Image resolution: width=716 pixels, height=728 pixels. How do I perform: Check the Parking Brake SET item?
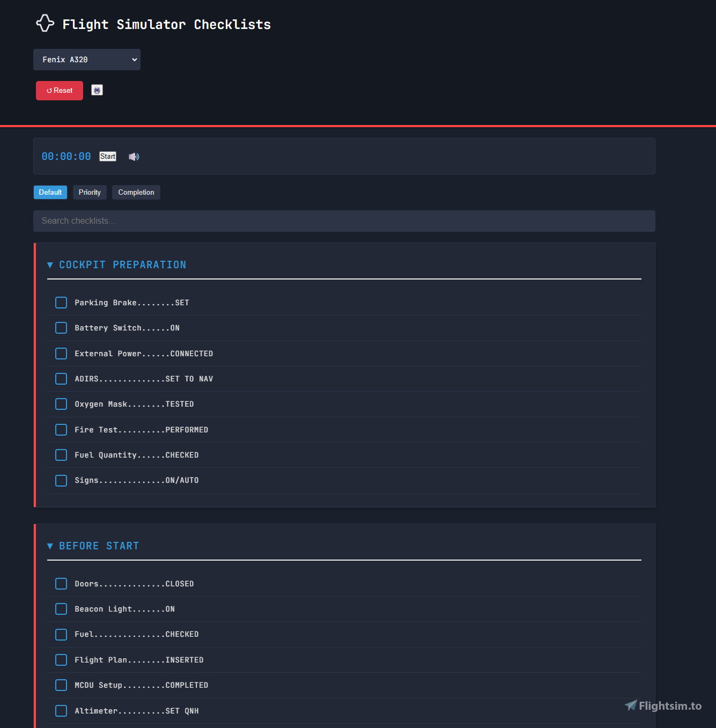(x=61, y=303)
